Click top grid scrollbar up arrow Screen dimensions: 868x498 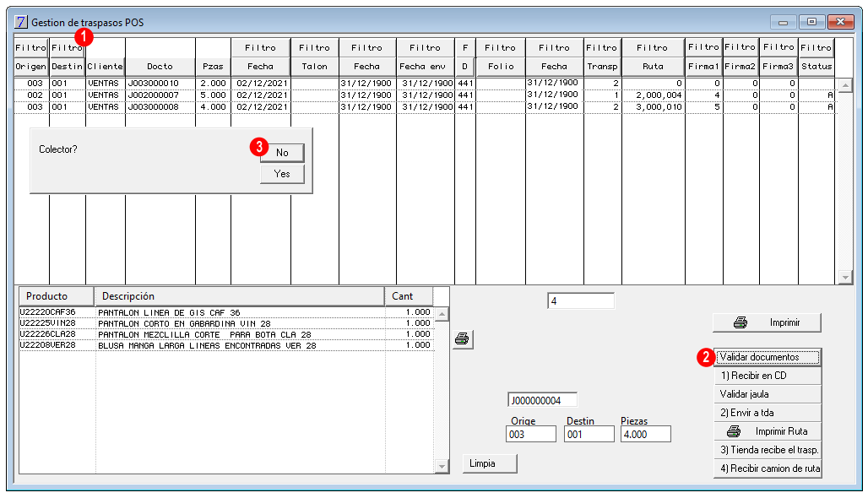(x=845, y=86)
